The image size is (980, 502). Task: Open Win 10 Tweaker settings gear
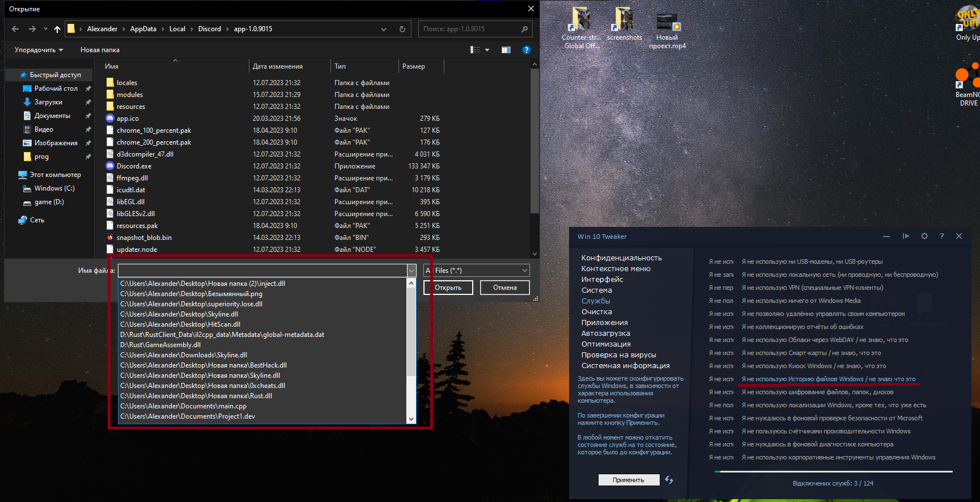point(924,236)
